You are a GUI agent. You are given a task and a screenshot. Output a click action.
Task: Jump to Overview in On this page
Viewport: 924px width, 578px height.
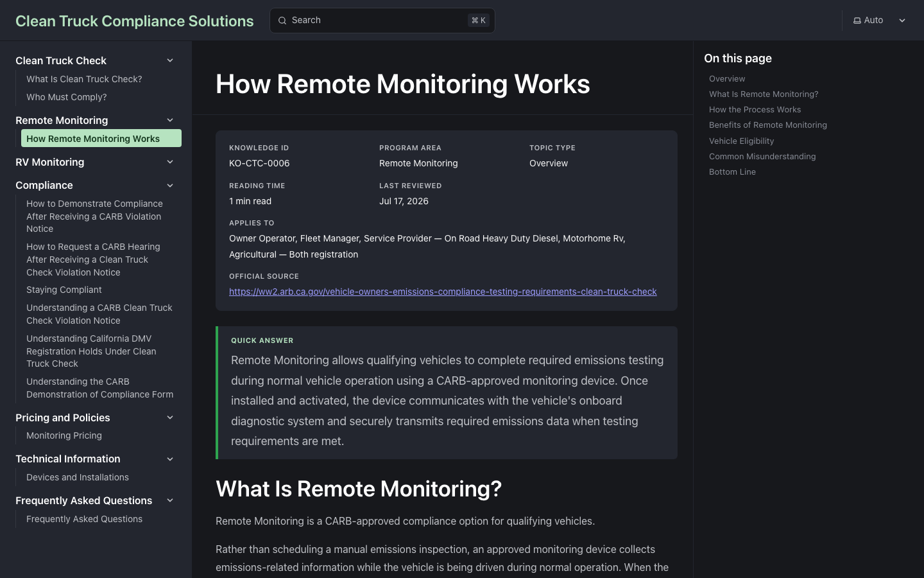click(727, 78)
